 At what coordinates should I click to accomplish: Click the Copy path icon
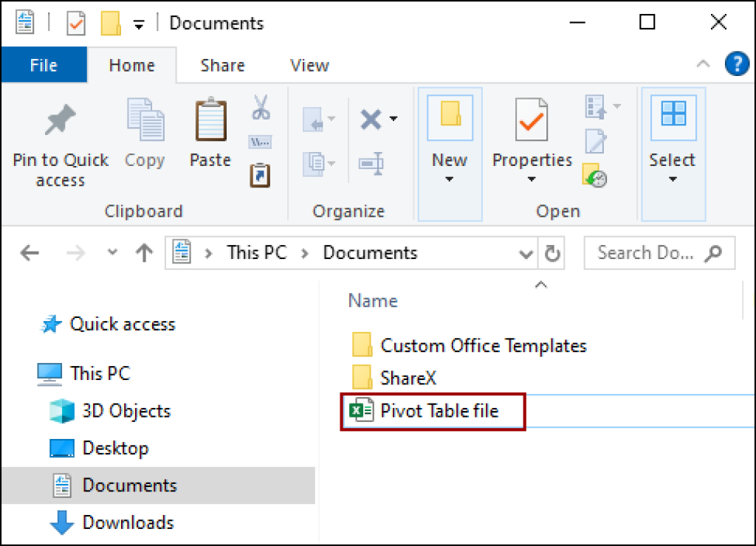coord(260,142)
